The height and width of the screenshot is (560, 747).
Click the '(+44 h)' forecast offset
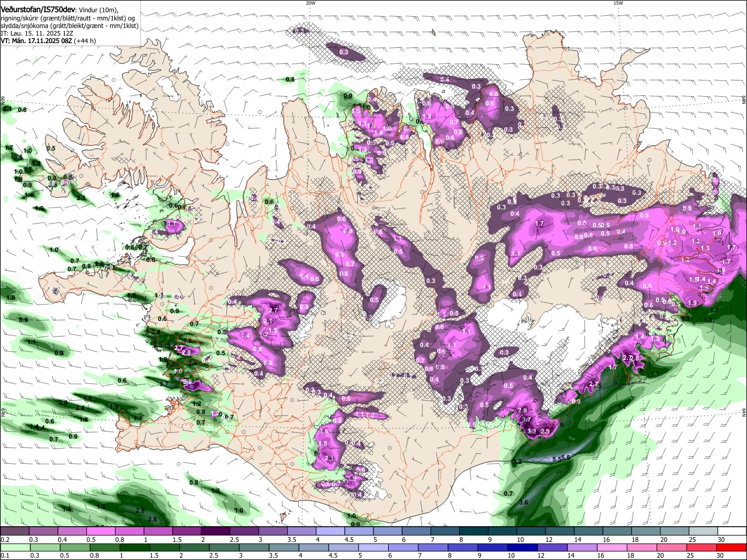point(83,41)
